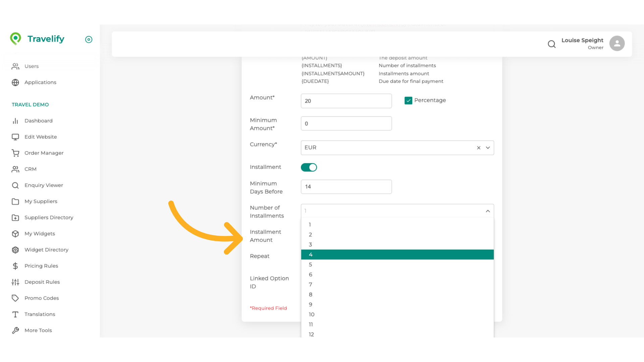
Task: Expand the Currency dropdown chevron
Action: point(488,148)
